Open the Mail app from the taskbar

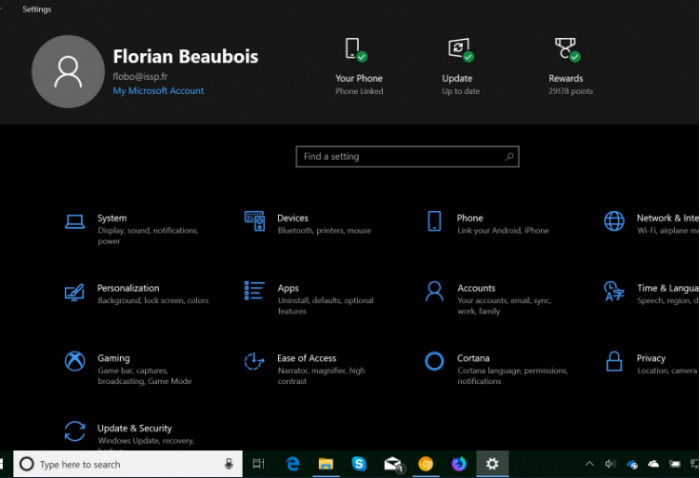coord(393,464)
